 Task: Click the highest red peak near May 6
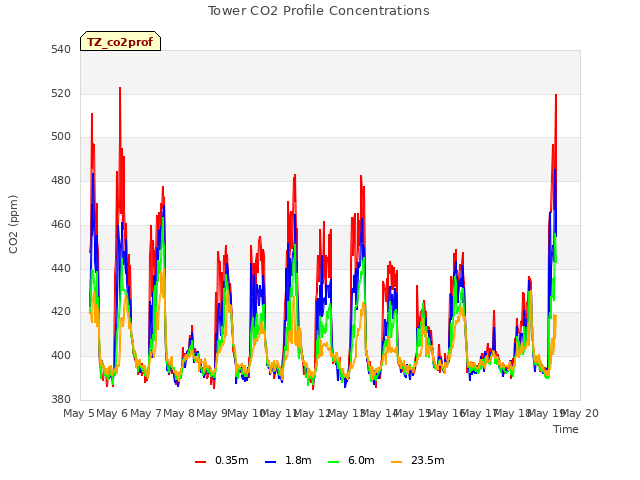click(120, 88)
